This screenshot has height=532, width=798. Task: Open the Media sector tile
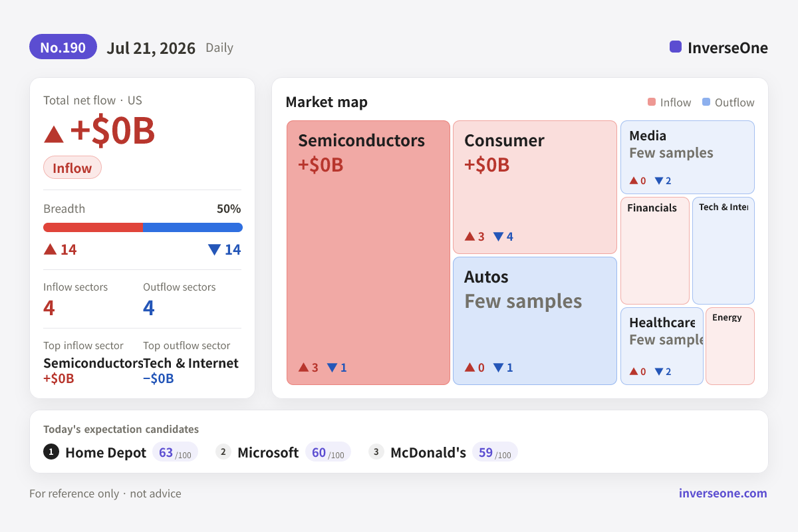pos(688,157)
